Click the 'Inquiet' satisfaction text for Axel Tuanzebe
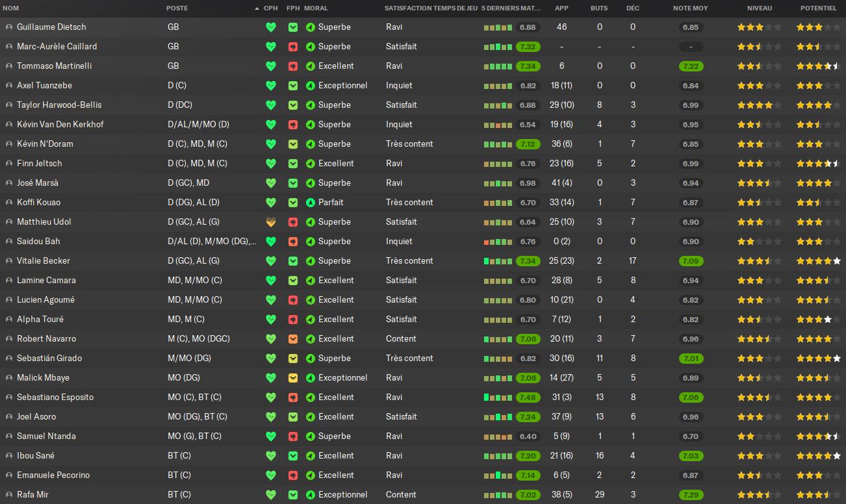The height and width of the screenshot is (504, 846). (x=399, y=86)
